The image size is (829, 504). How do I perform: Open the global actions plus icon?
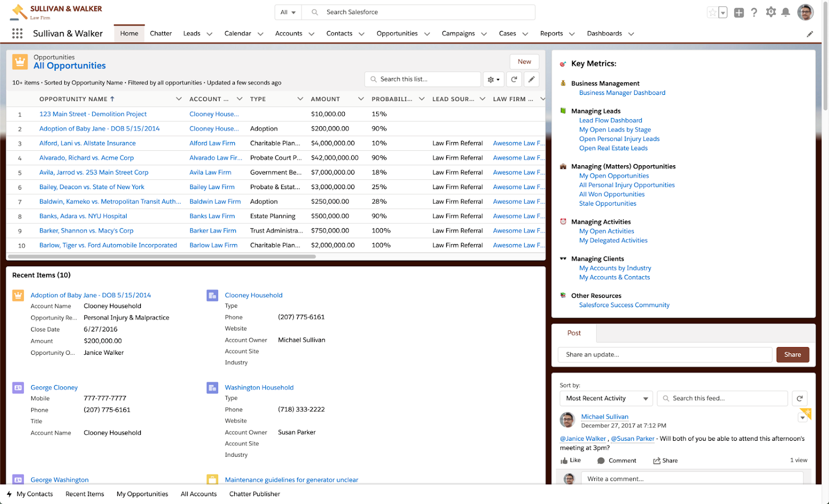pyautogui.click(x=739, y=12)
